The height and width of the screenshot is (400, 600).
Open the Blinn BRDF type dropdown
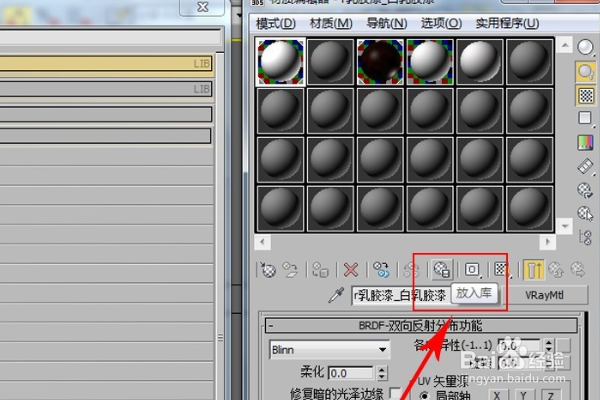[x=329, y=349]
